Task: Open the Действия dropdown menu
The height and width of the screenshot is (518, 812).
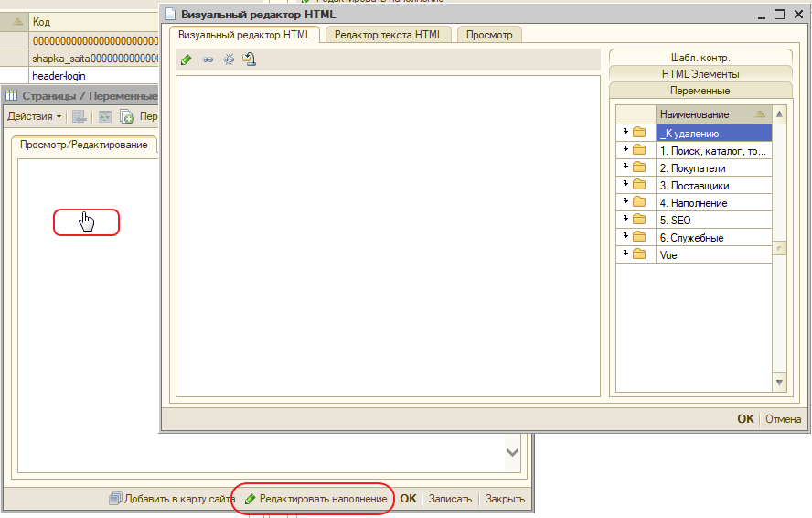Action: pos(34,116)
